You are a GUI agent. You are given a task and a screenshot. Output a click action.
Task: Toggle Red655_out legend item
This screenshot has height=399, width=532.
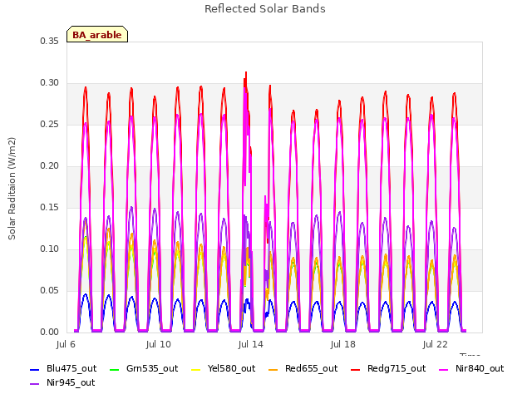point(303,369)
